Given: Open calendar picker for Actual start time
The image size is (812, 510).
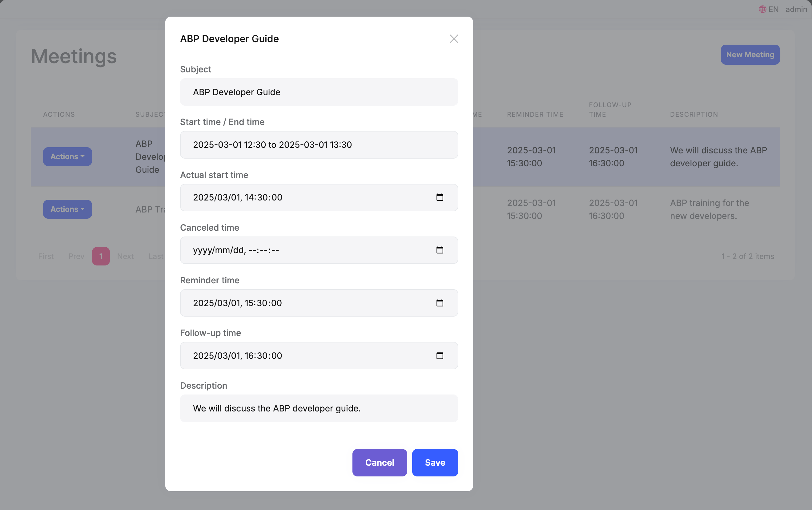Looking at the screenshot, I should pyautogui.click(x=440, y=197).
